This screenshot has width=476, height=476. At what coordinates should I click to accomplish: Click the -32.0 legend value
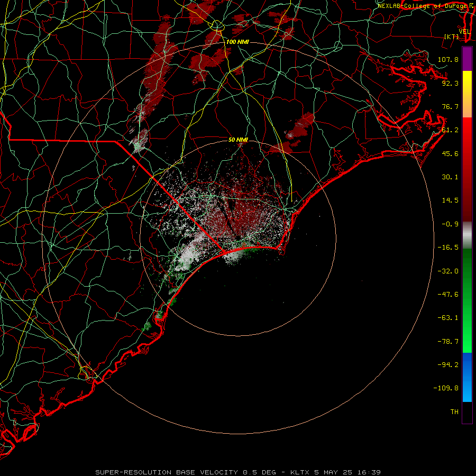(x=448, y=271)
